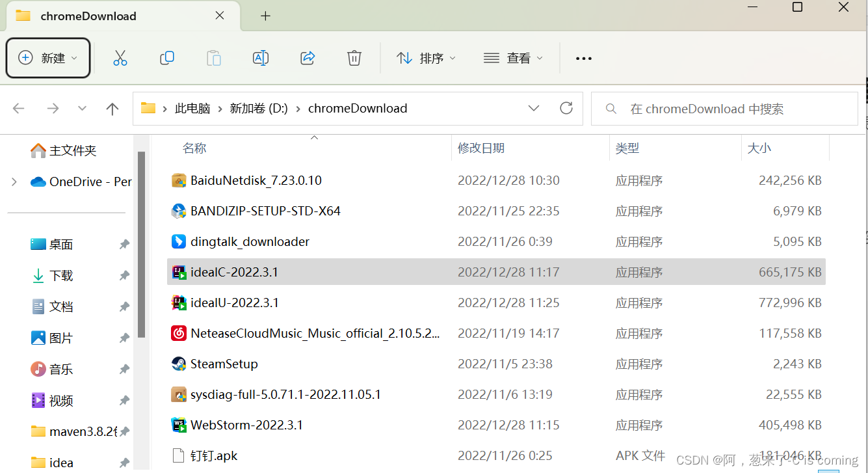Click the chromeDownload search box
868x473 pixels.
click(x=724, y=109)
